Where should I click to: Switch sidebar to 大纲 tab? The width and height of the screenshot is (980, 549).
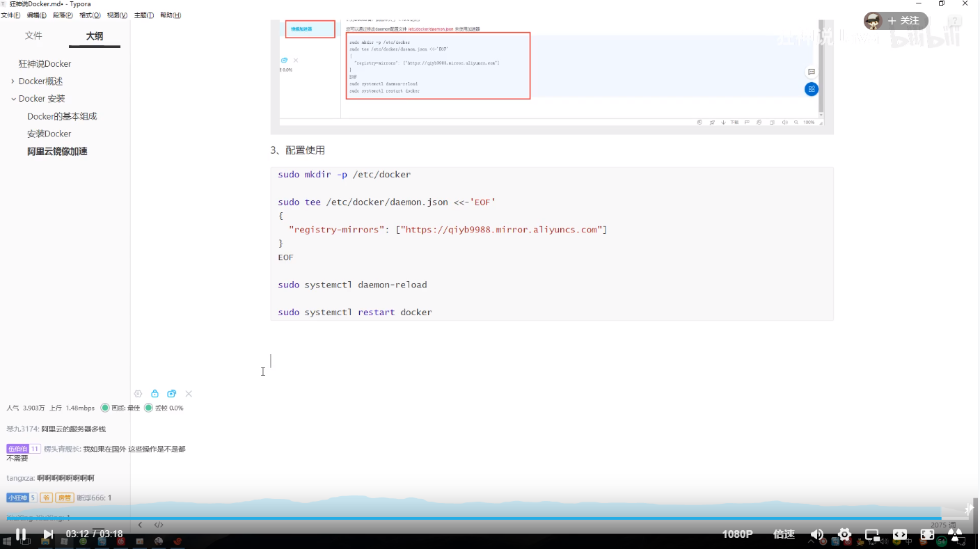click(x=95, y=36)
